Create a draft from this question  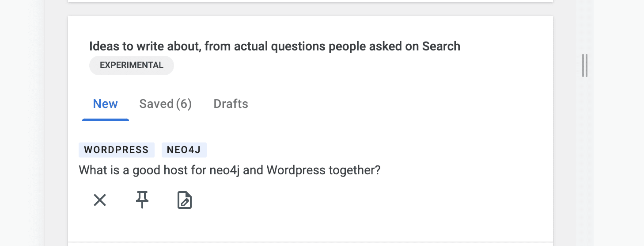(x=184, y=200)
